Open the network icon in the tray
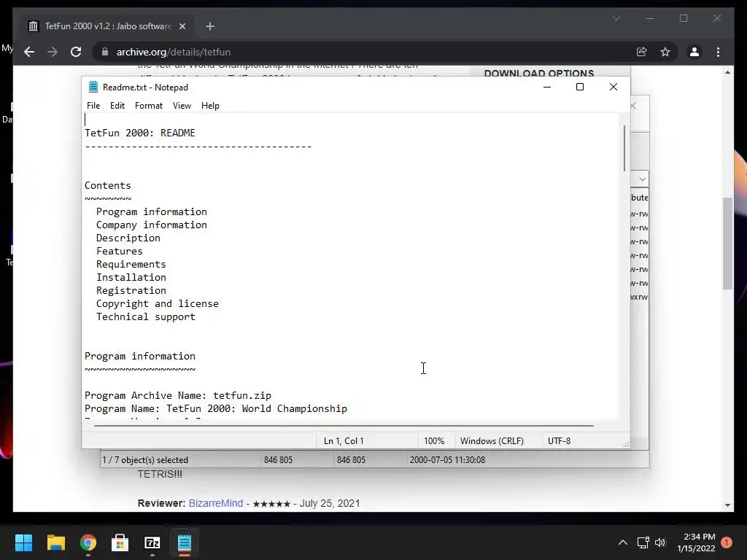 pyautogui.click(x=643, y=542)
